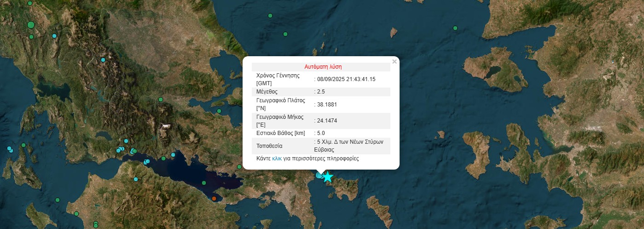Image resolution: width=644 pixels, height=229 pixels.
Task: Close the earthquake info popup
Action: pos(394,61)
